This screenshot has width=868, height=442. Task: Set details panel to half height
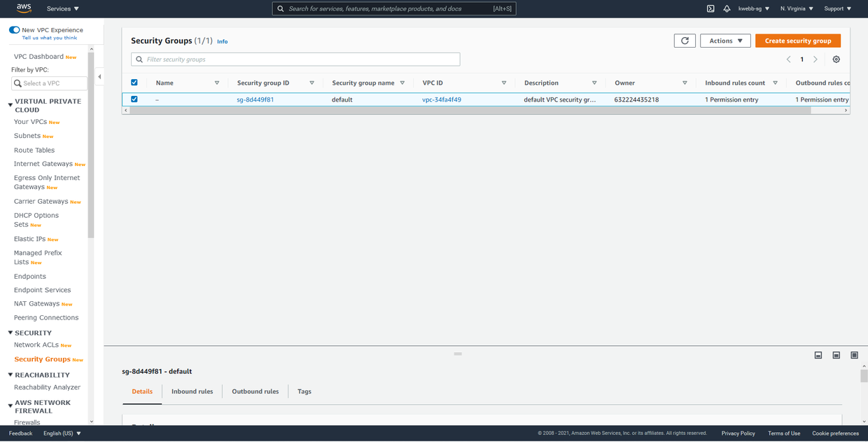(x=836, y=355)
